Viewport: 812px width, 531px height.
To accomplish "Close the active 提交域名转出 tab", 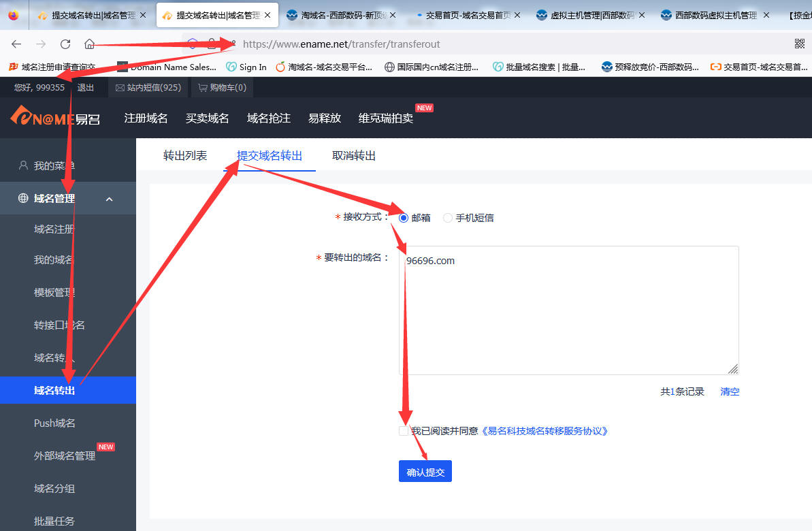I will [267, 16].
